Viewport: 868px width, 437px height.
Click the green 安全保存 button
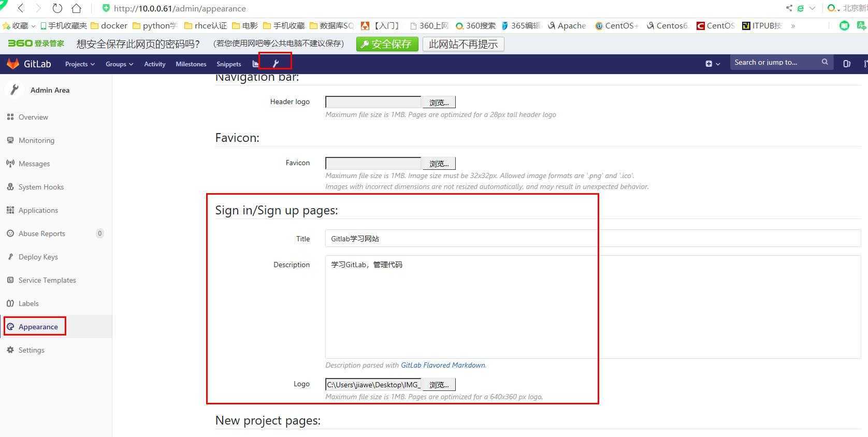[x=387, y=44]
